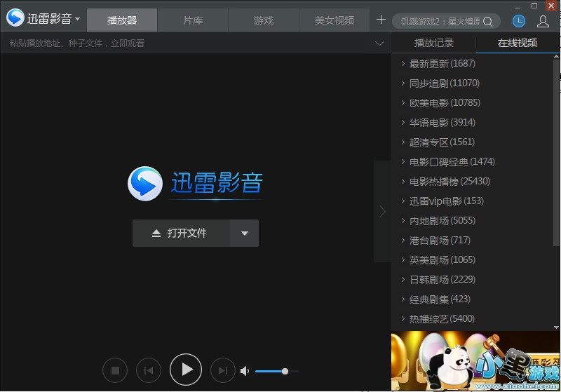Minimize the player window
The width and height of the screenshot is (561, 392).
(518, 6)
